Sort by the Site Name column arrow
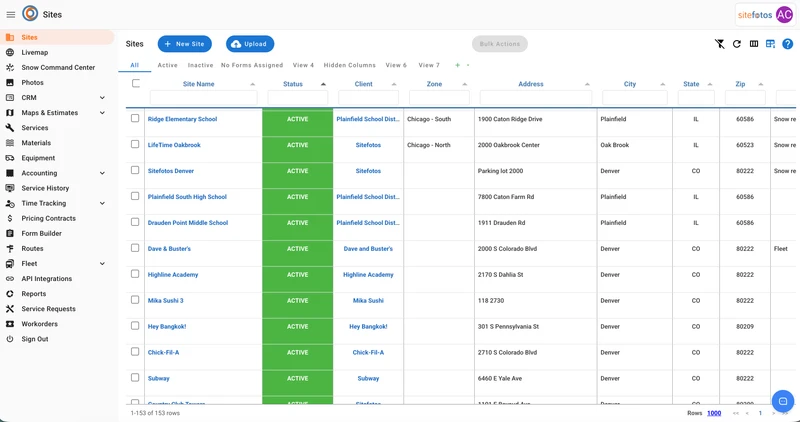This screenshot has width=800, height=422. tap(253, 84)
